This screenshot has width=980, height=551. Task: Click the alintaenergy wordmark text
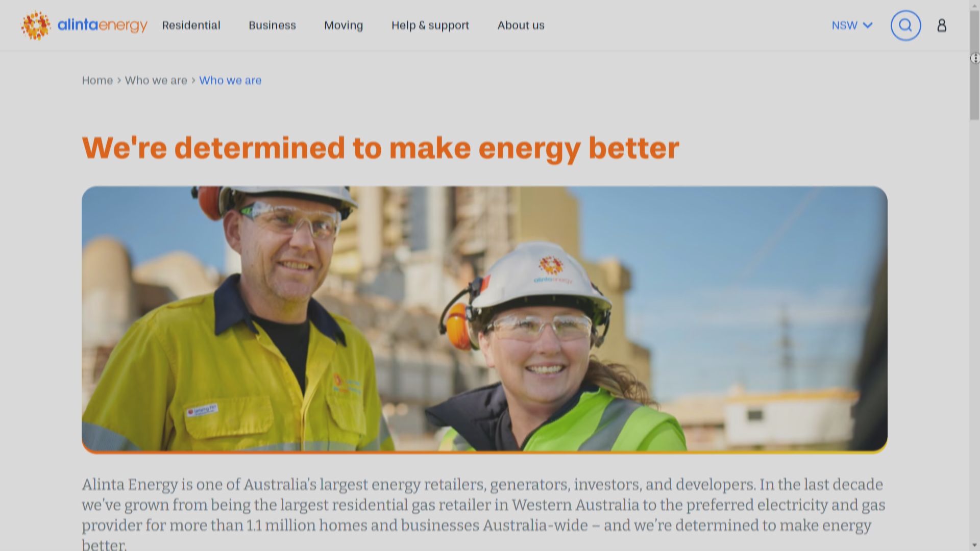102,25
